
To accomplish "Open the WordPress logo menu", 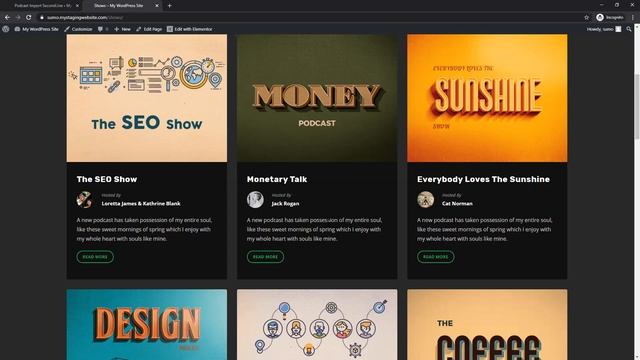I will coord(6,29).
